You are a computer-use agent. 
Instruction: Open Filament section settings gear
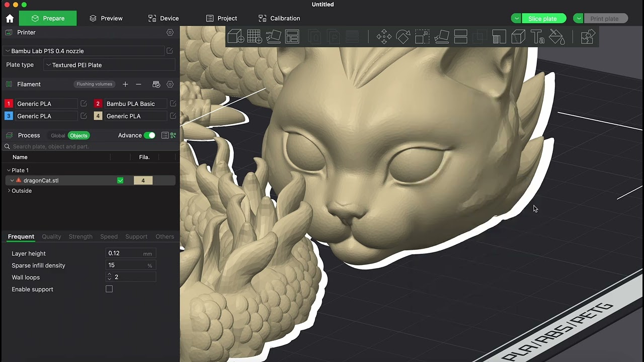(x=170, y=84)
